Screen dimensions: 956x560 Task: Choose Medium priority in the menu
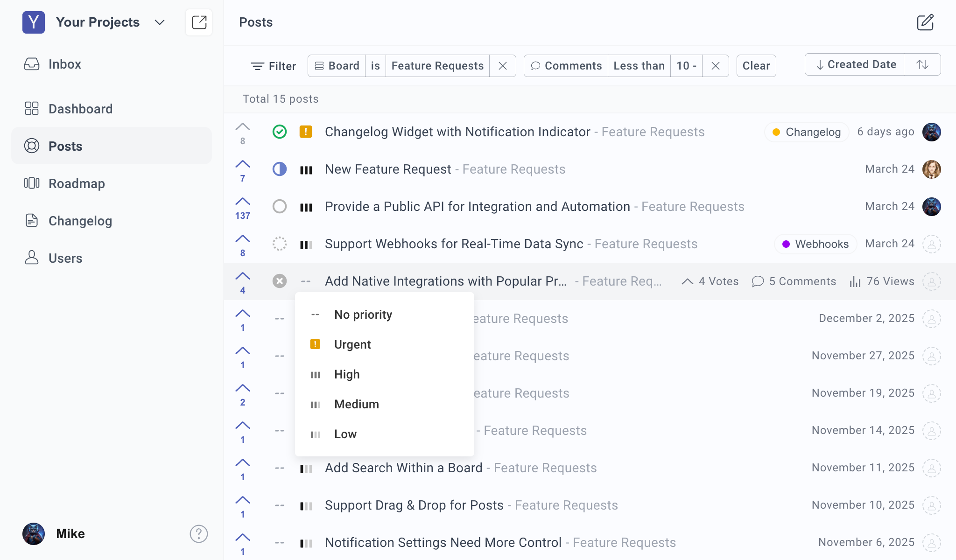pos(356,404)
